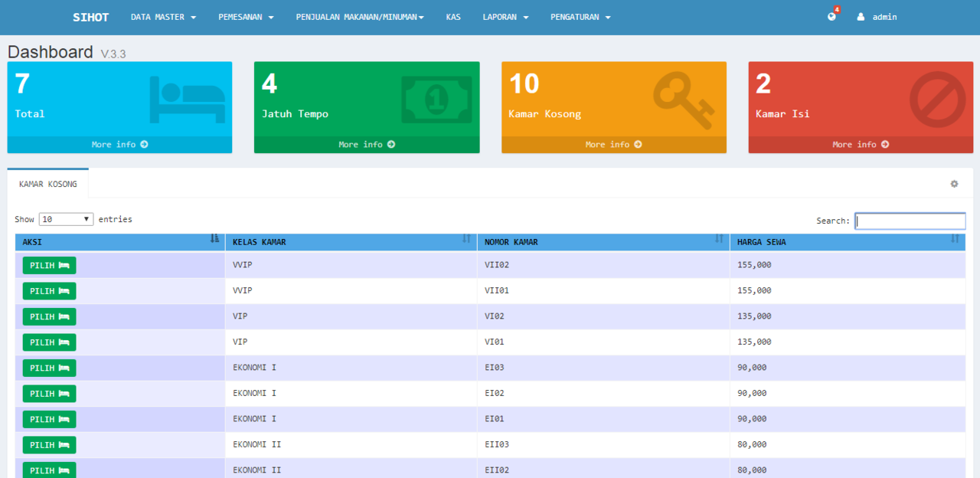Open the Show entries dropdown set to 10
The height and width of the screenshot is (478, 980).
coord(65,218)
